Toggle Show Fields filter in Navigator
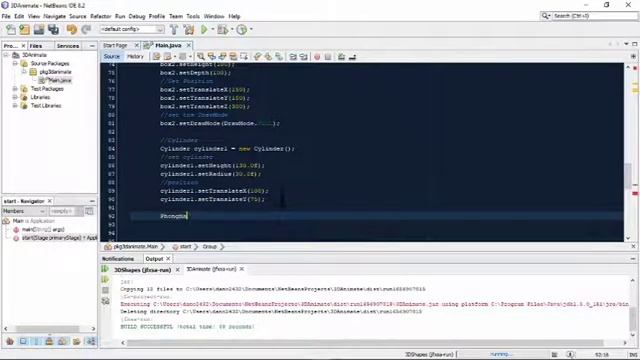The width and height of the screenshot is (640, 360). click(x=23, y=341)
